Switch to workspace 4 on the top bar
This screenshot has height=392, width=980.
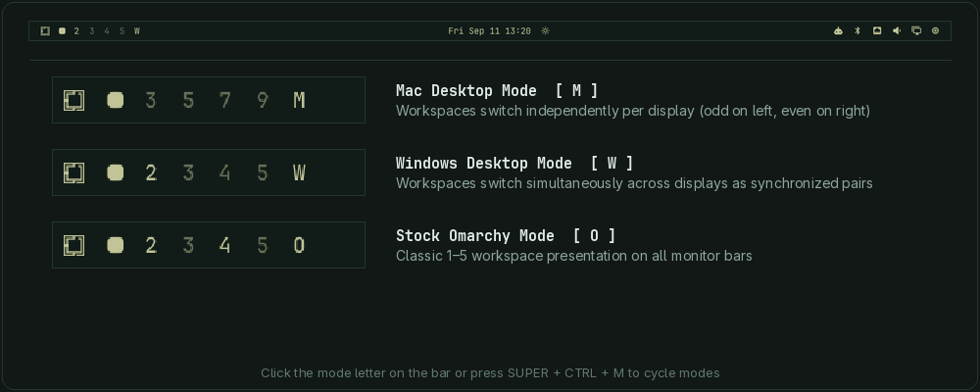107,30
